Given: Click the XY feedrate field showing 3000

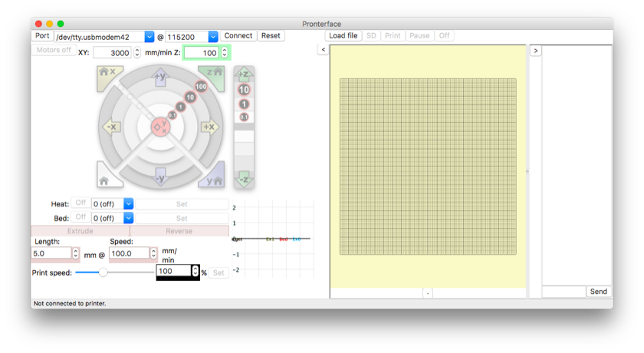Looking at the screenshot, I should [x=113, y=53].
